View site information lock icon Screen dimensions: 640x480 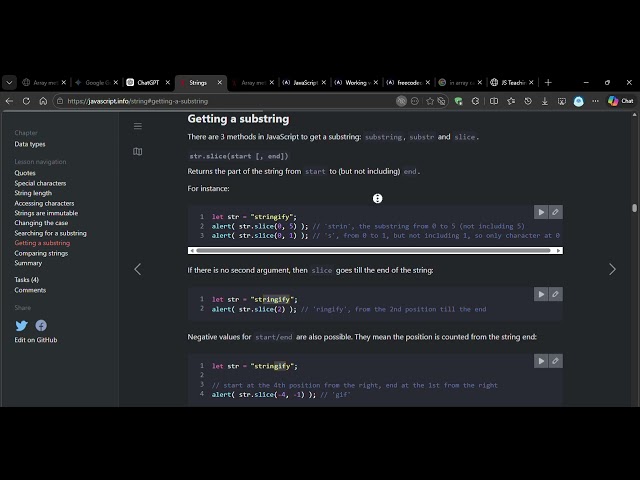pos(60,101)
